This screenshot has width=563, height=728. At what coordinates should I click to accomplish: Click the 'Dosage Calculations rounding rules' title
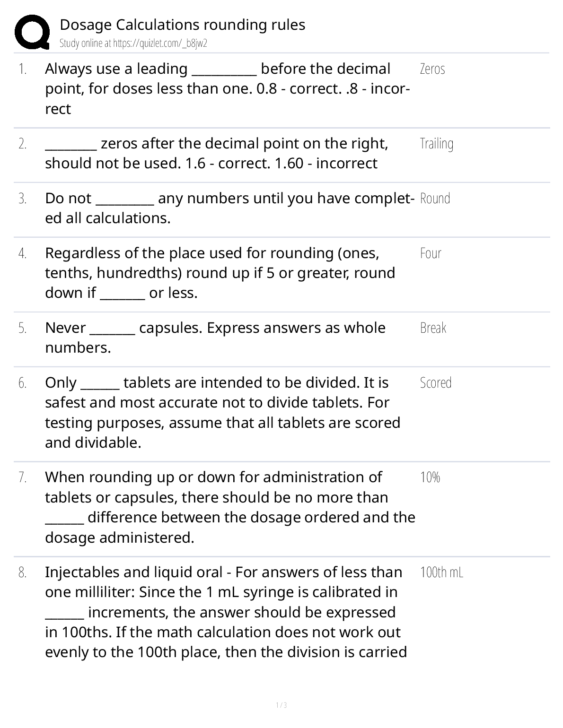(x=182, y=25)
